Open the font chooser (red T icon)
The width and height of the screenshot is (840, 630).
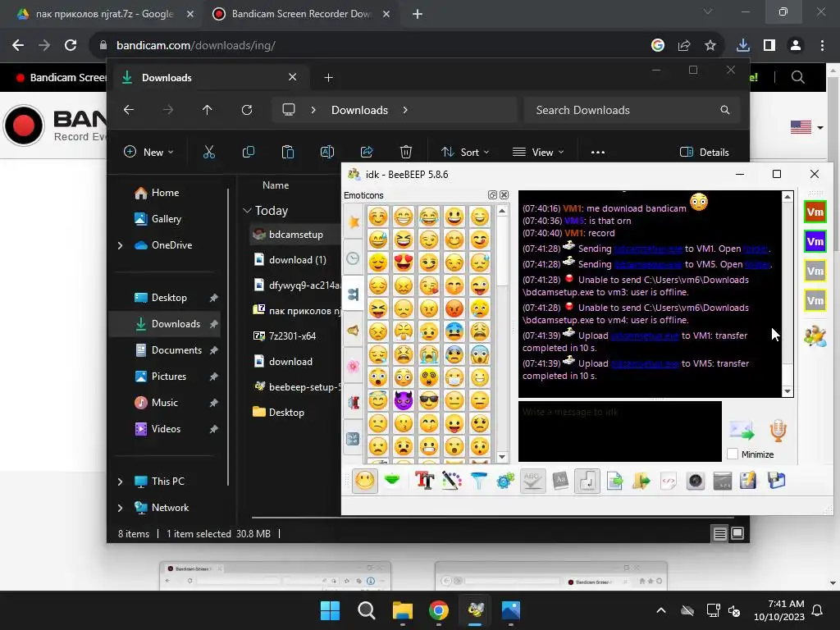coord(424,481)
